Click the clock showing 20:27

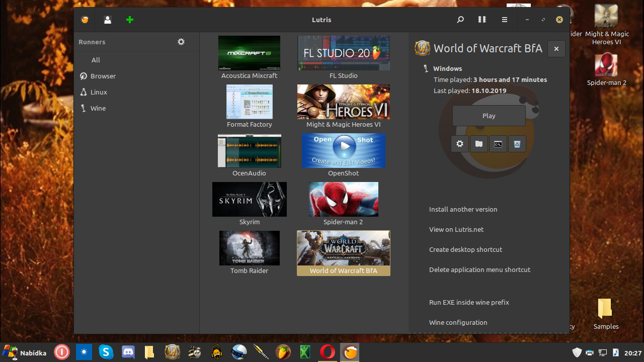click(632, 353)
